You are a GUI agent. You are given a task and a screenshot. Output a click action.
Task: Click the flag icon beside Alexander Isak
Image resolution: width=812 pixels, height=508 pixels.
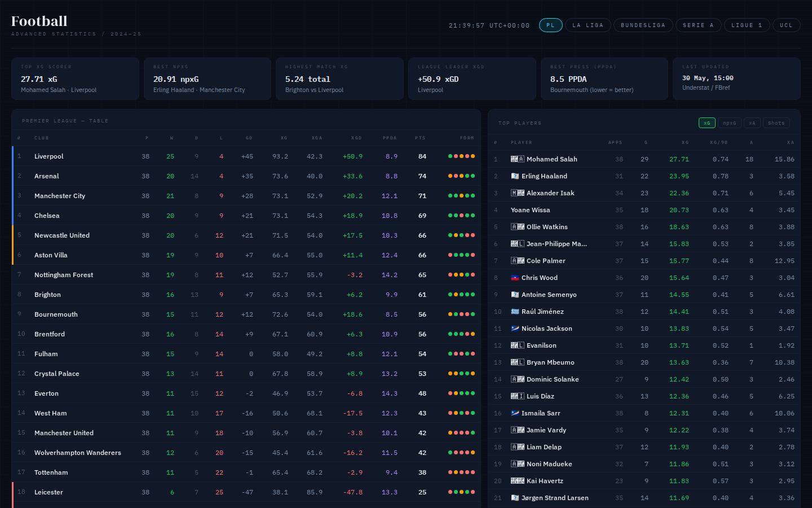(x=518, y=193)
